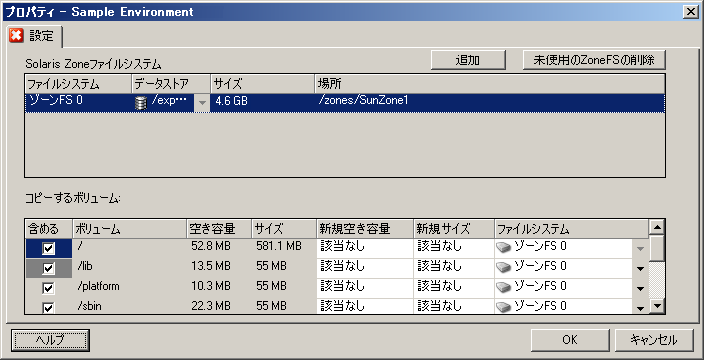Open the filesystem dropdown for /sbin volume
This screenshot has height=360, width=704.
(x=641, y=308)
